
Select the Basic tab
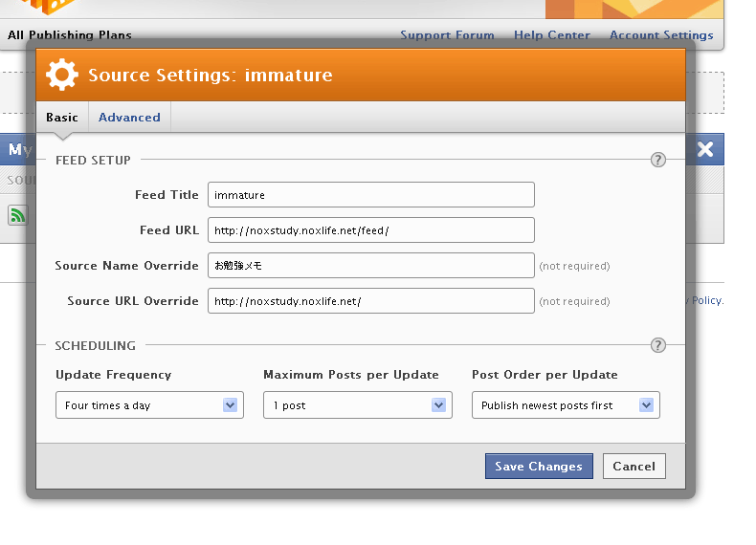pos(62,118)
